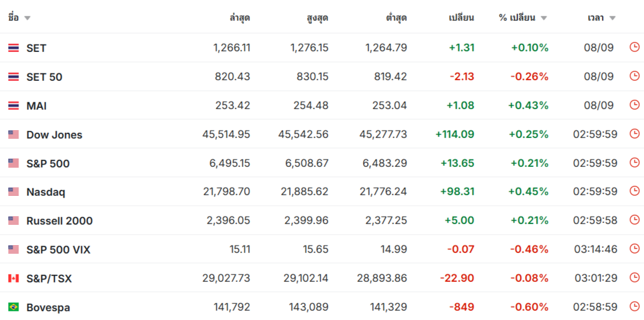Open the Russell 2000 index link
This screenshot has height=320, width=644.
coord(59,221)
